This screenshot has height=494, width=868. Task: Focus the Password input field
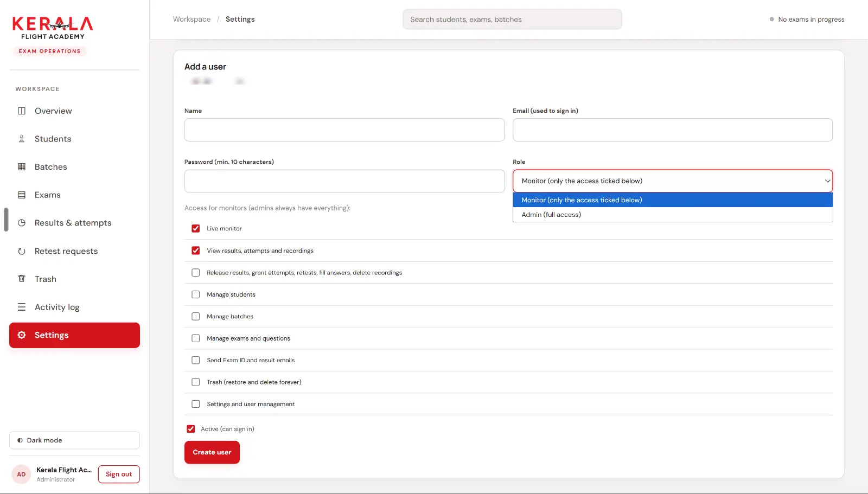344,181
